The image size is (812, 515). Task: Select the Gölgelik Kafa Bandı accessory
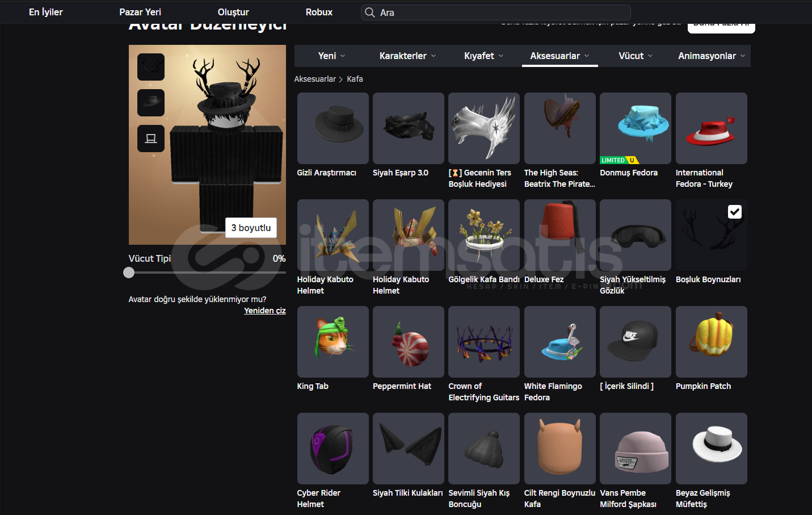[484, 235]
